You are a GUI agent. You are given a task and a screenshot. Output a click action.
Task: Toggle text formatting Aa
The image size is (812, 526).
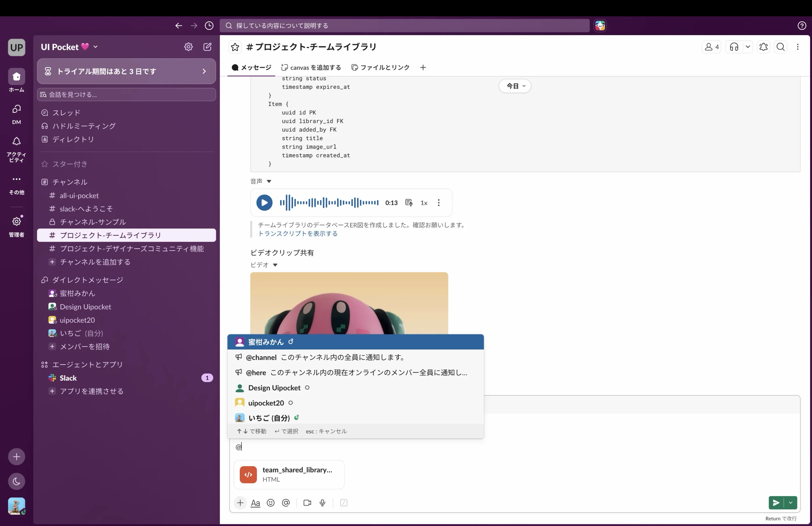point(255,503)
